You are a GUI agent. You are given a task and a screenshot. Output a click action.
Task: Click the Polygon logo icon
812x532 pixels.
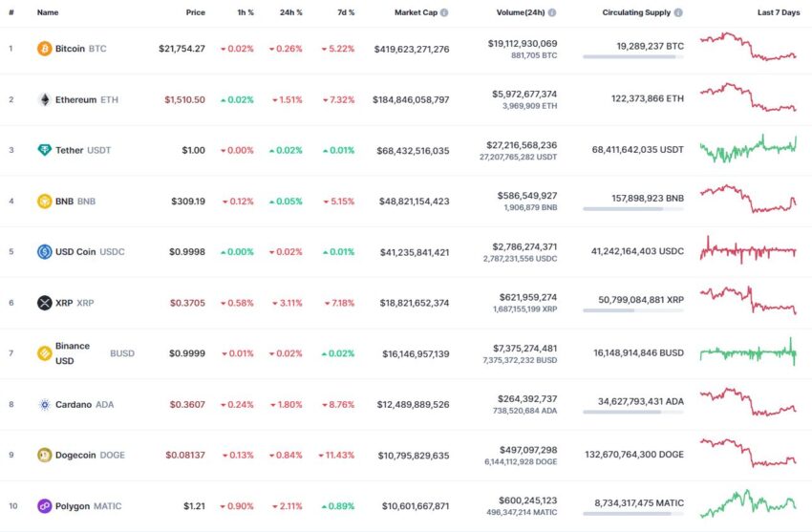point(44,506)
